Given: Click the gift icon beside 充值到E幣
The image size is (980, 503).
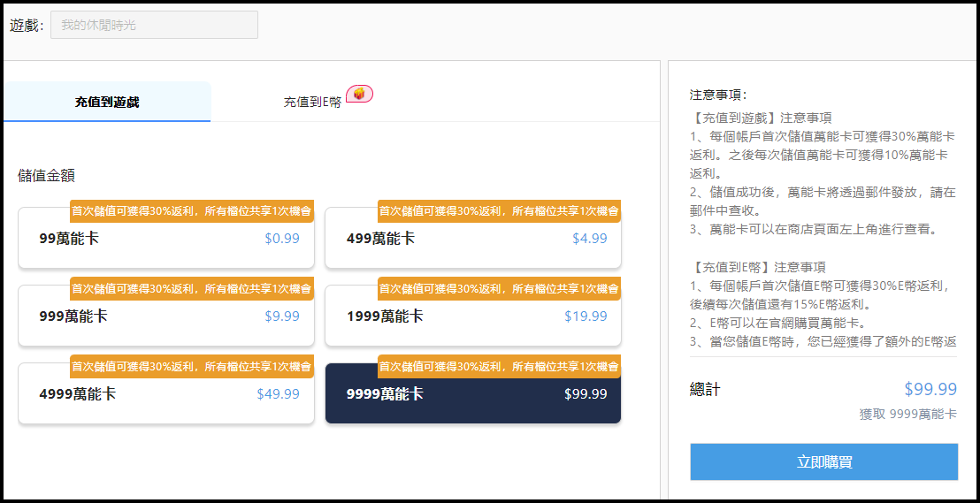Looking at the screenshot, I should pyautogui.click(x=359, y=94).
